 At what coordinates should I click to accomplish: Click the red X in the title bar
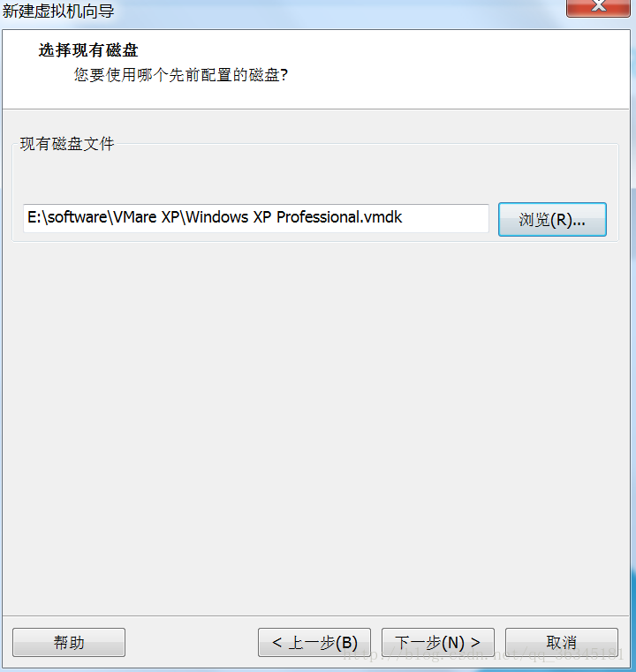[x=598, y=7]
